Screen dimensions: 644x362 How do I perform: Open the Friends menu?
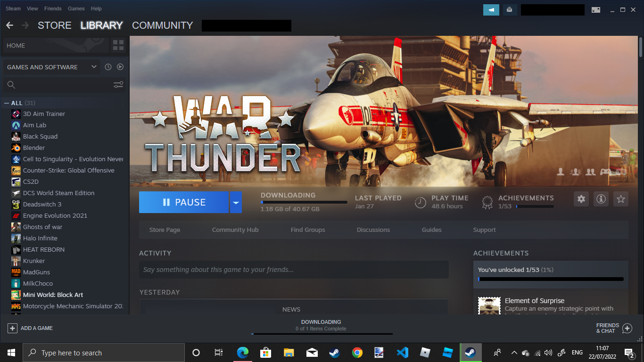coord(53,8)
